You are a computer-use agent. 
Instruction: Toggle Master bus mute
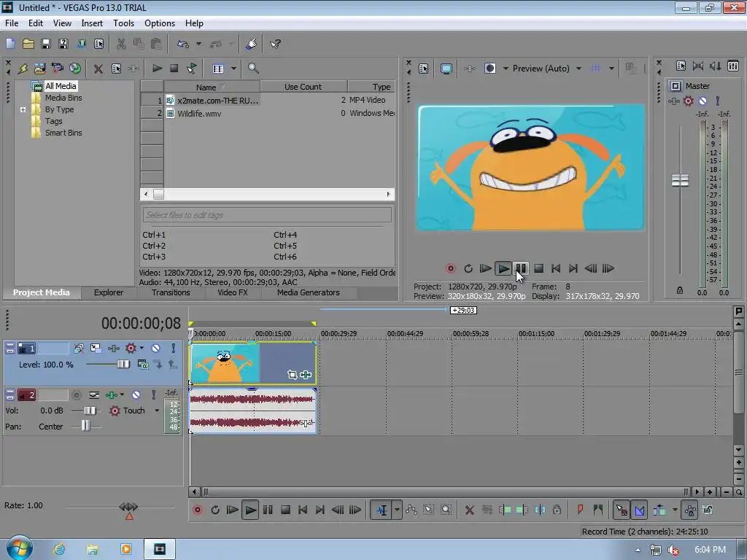[x=703, y=101]
